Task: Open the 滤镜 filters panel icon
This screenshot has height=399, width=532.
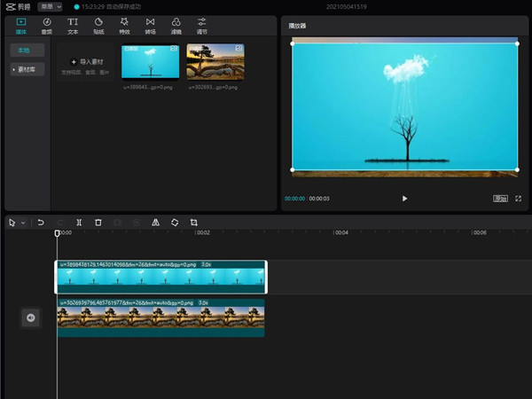Action: 176,24
